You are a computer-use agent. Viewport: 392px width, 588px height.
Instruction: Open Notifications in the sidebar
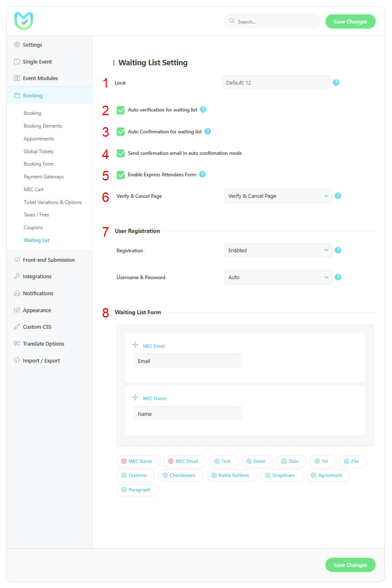pos(38,294)
